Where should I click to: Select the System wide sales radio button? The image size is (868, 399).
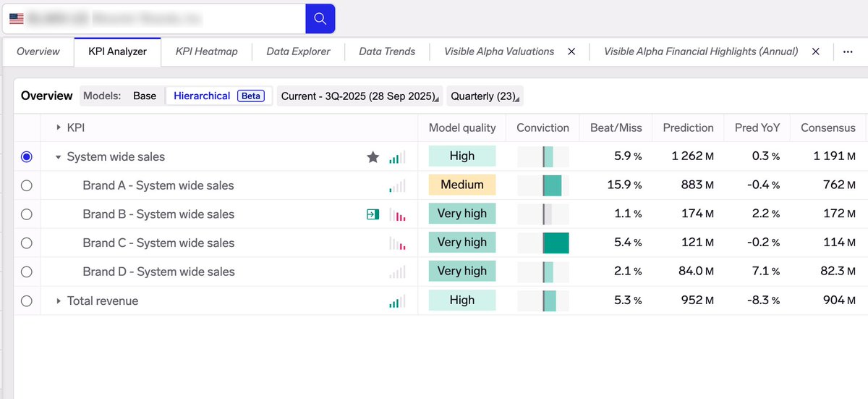[x=27, y=156]
